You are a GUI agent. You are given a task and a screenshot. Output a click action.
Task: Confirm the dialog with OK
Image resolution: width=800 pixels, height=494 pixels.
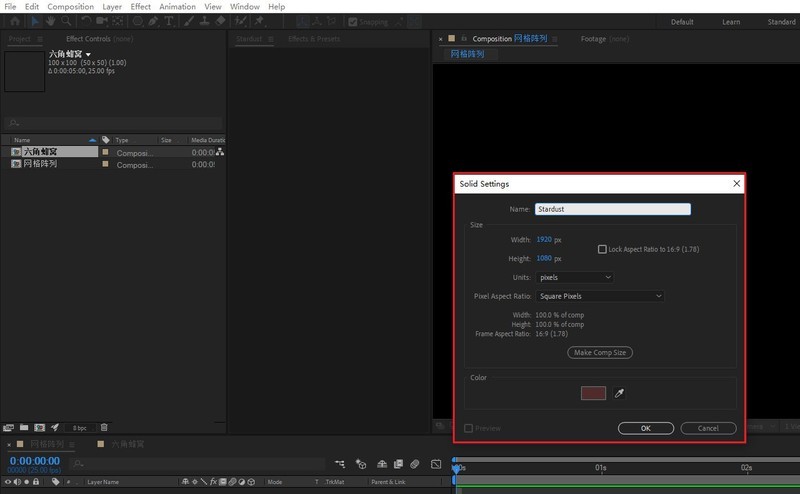click(645, 428)
